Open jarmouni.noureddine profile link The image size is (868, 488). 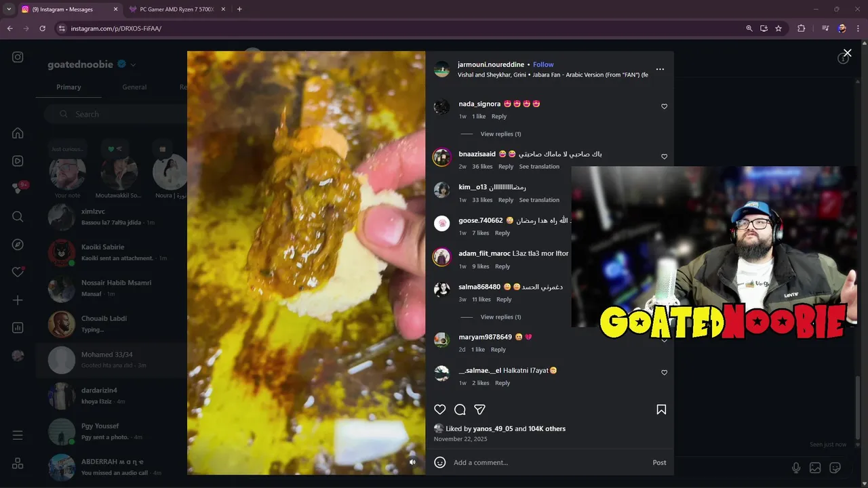[491, 64]
